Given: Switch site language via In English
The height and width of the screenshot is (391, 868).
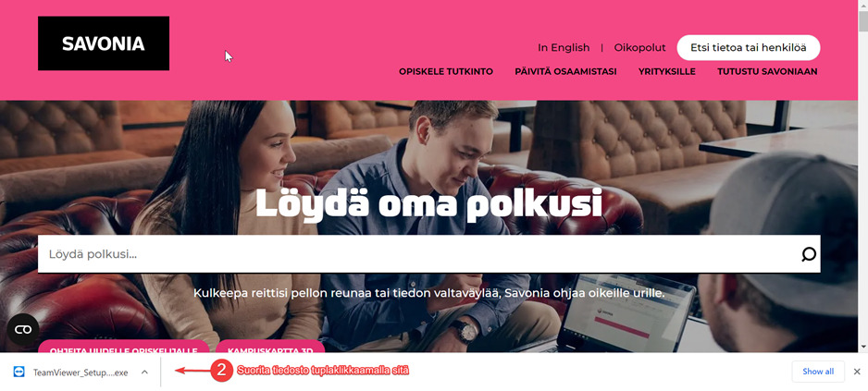Looking at the screenshot, I should coord(564,47).
